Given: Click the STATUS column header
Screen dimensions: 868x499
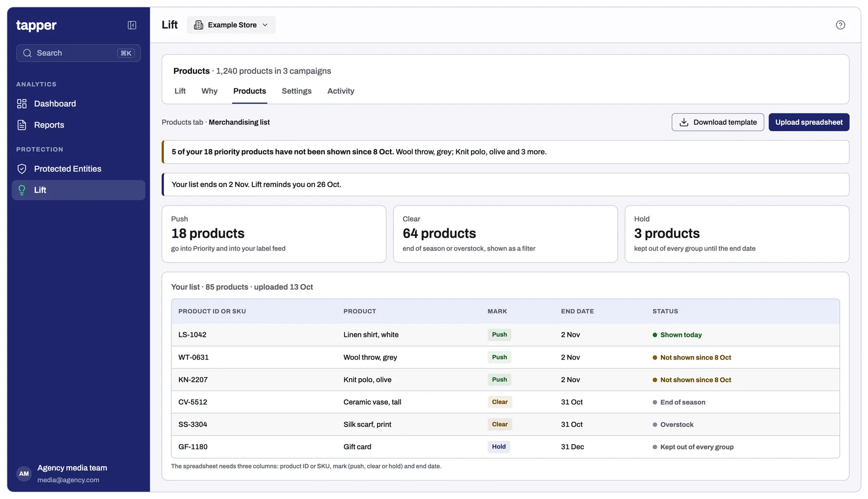Looking at the screenshot, I should [x=665, y=311].
